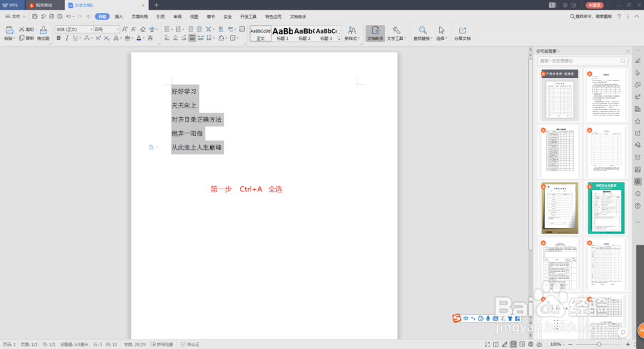Open the font name dropdown (宋体 正文)
This screenshot has height=349, width=644.
pos(74,29)
